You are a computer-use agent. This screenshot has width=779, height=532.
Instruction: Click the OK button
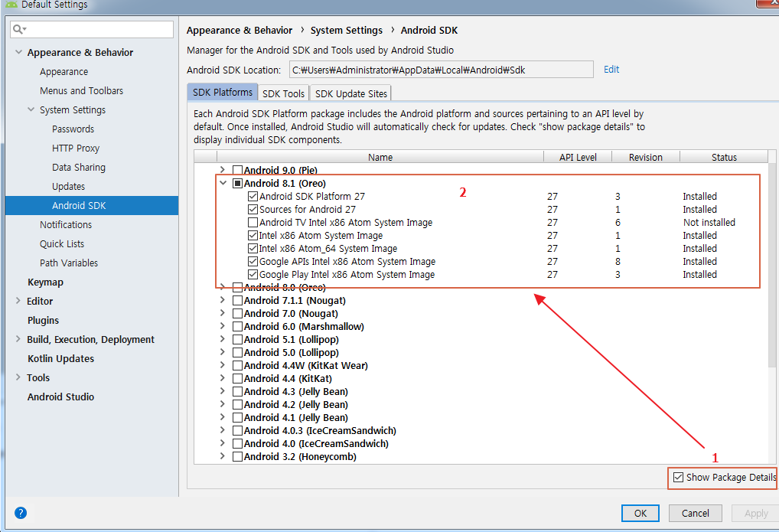point(640,513)
